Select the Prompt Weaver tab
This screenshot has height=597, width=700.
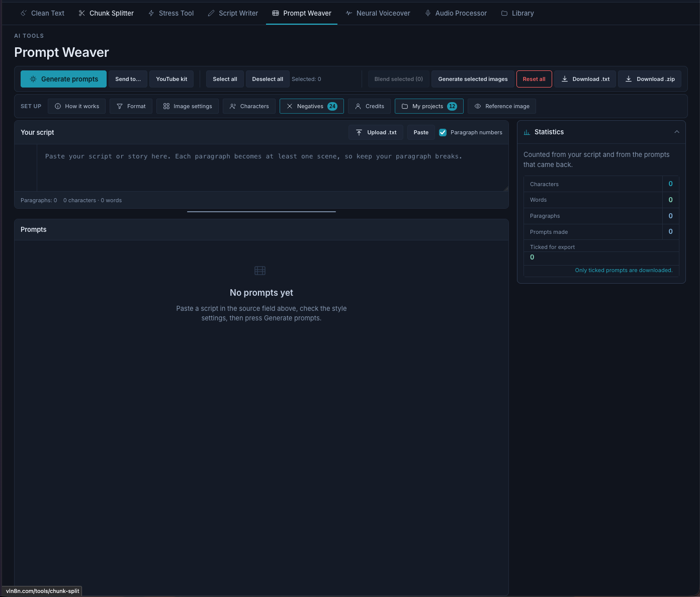[302, 13]
